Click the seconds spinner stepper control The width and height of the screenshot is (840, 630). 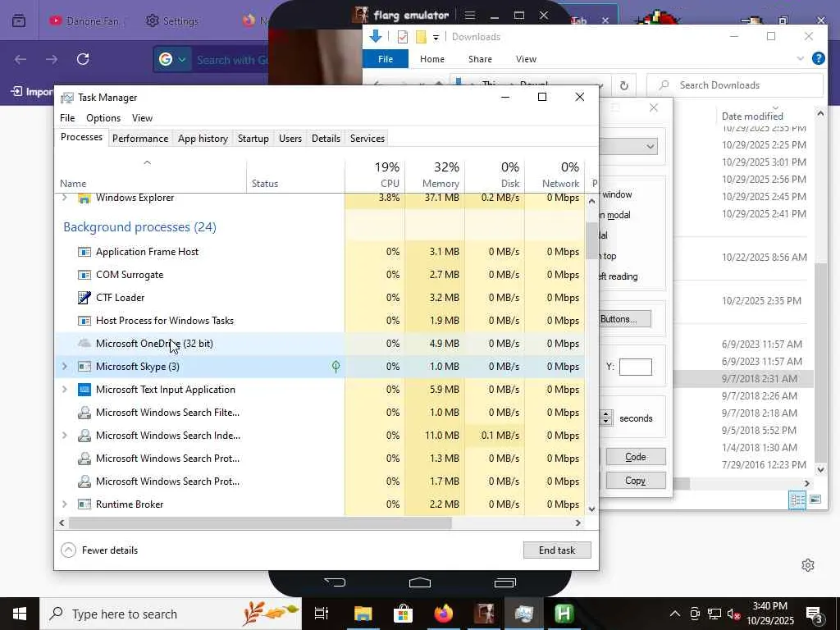click(x=606, y=418)
